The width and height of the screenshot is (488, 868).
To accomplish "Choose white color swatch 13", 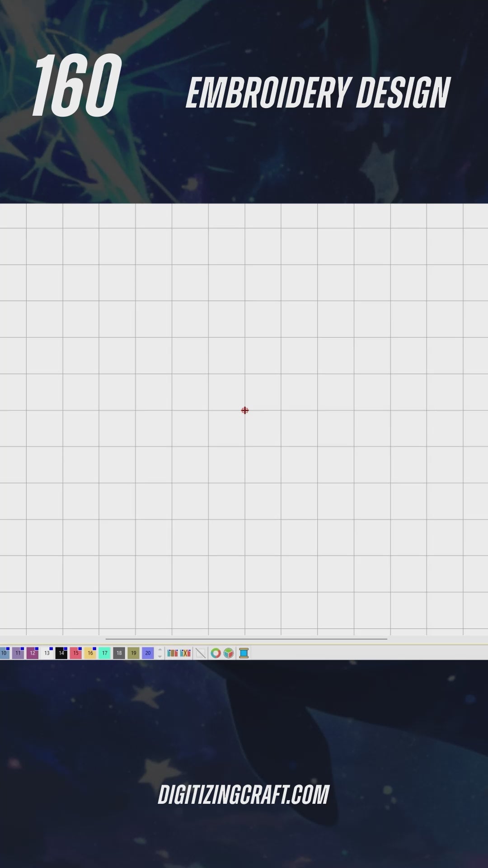I will (47, 653).
